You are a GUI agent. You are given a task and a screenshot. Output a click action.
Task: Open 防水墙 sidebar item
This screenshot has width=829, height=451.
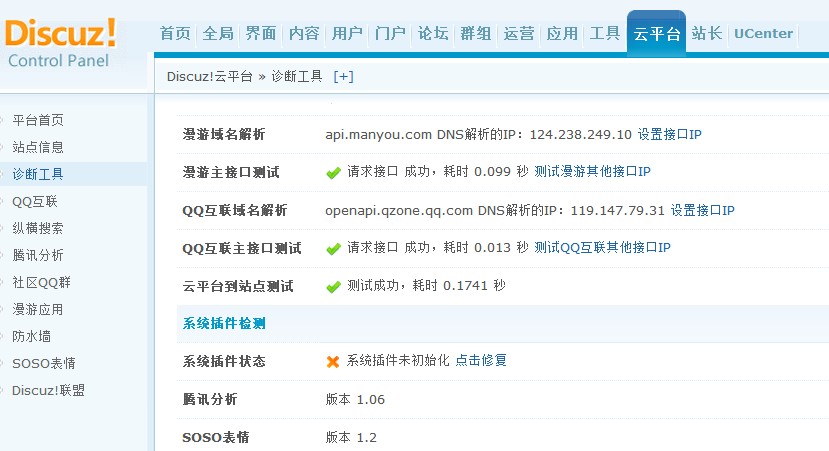pos(32,336)
